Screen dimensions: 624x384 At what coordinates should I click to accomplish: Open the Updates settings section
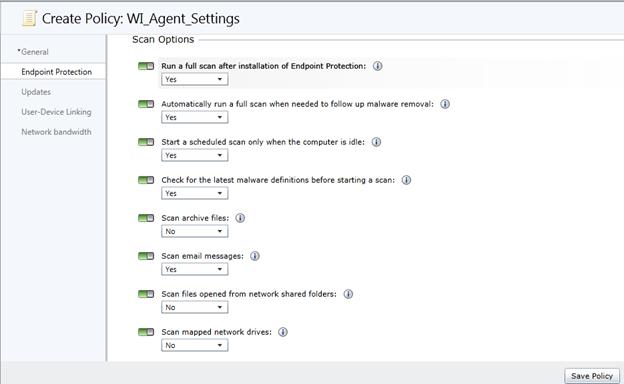(36, 92)
